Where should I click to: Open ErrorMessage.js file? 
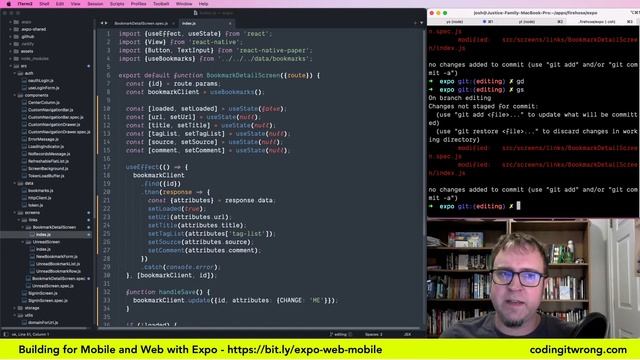pos(43,140)
